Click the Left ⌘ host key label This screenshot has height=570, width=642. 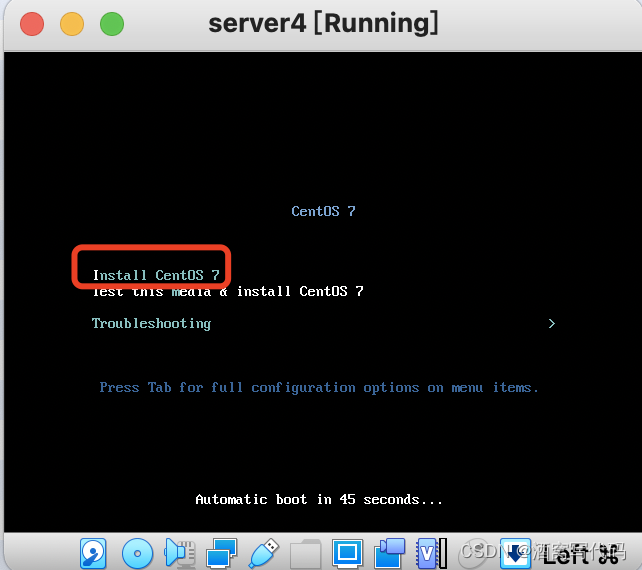[581, 554]
